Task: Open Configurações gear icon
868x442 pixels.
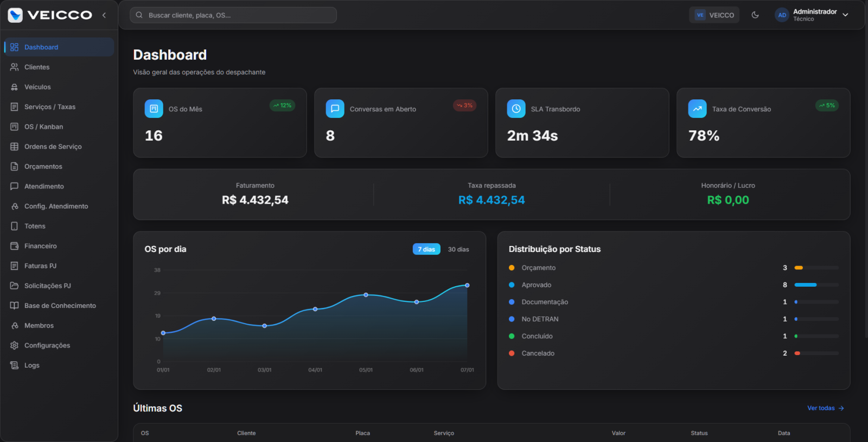Action: pyautogui.click(x=15, y=345)
